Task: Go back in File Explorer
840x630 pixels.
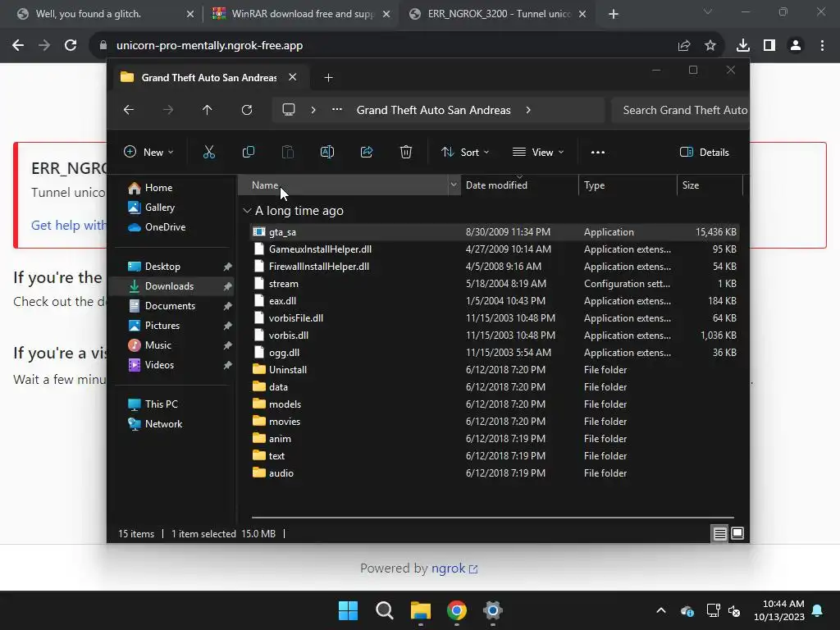Action: point(129,110)
